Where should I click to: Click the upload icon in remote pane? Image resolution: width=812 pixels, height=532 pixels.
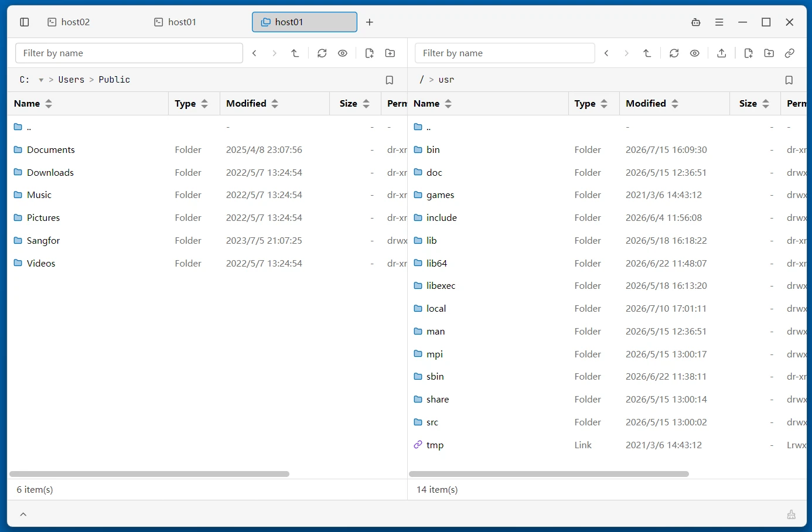point(722,53)
